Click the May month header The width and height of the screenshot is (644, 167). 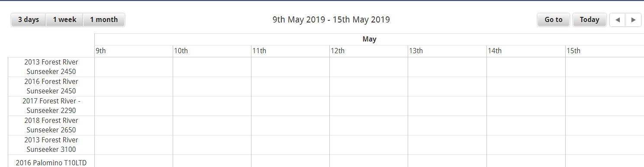(x=369, y=39)
